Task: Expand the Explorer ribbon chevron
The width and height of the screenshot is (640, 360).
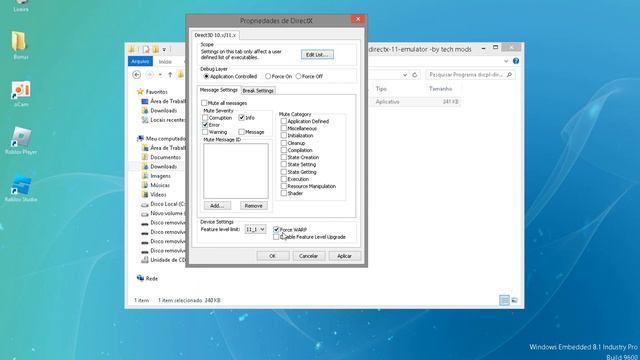Action: point(506,61)
